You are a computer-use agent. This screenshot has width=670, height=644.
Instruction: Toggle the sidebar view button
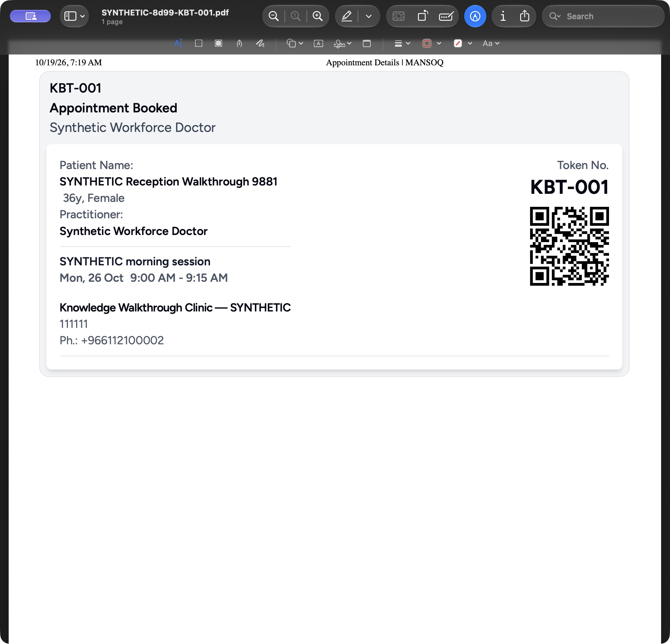point(70,16)
